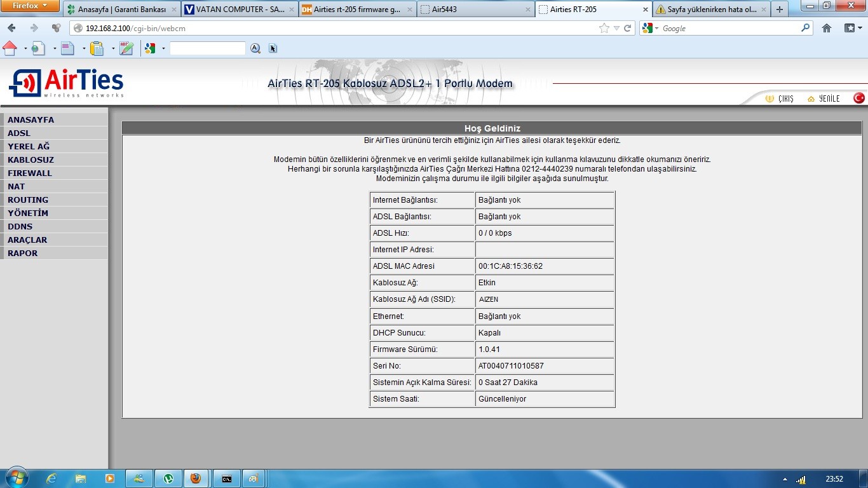
Task: Open the Paint palette icon in taskbar
Action: (x=253, y=478)
